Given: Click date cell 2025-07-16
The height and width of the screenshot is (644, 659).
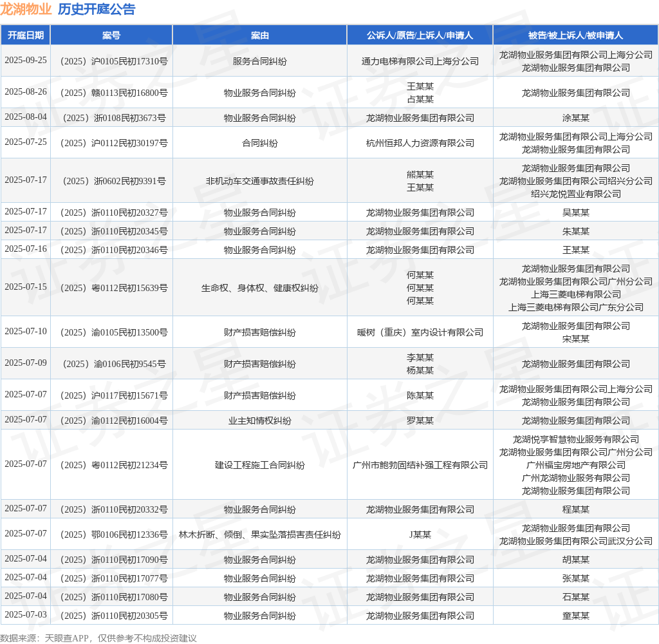Looking at the screenshot, I should click(x=26, y=249).
